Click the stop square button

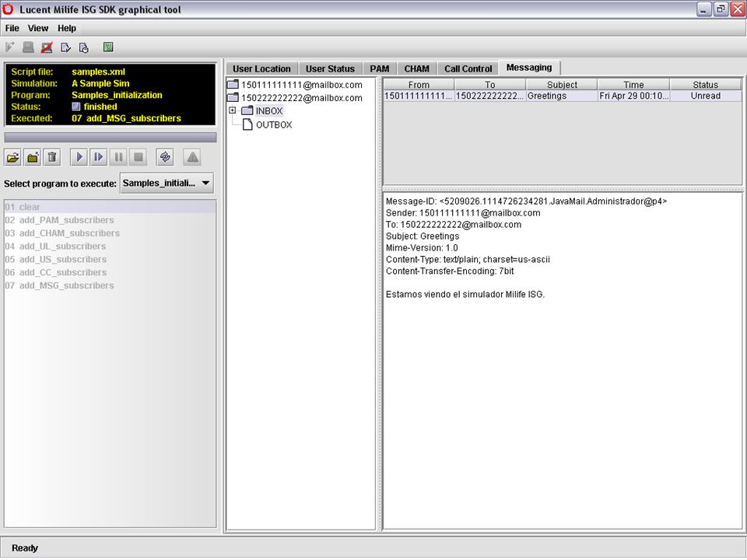[x=139, y=157]
